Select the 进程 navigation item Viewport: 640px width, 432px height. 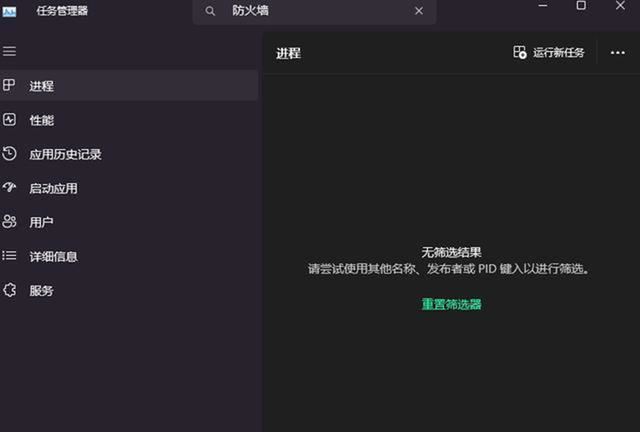click(x=129, y=85)
